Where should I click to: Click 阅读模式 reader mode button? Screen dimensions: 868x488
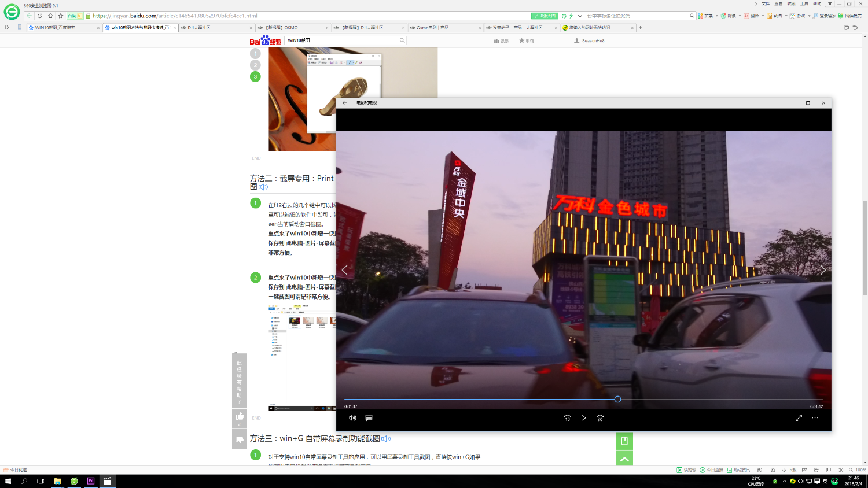[x=850, y=16]
